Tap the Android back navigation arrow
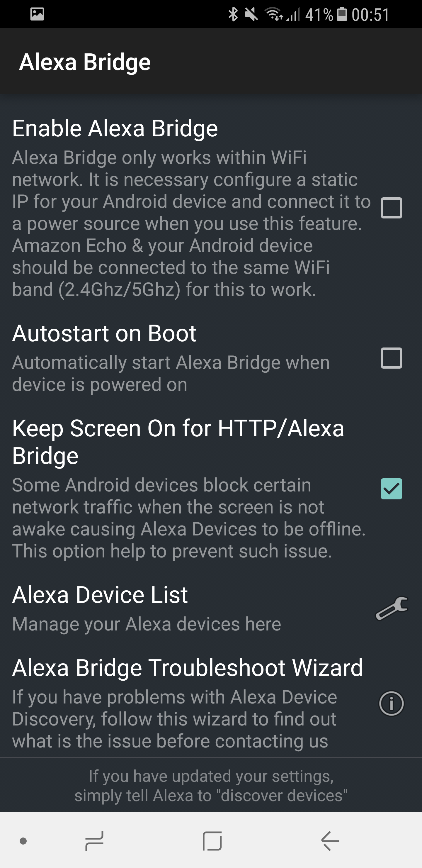This screenshot has width=422, height=868. (330, 841)
